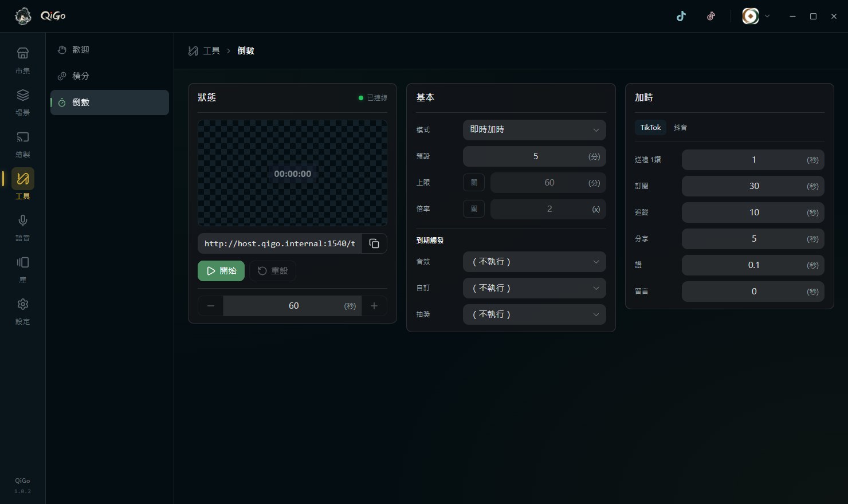Select the 工具 tools section icon
The width and height of the screenshot is (848, 504).
[x=23, y=179]
